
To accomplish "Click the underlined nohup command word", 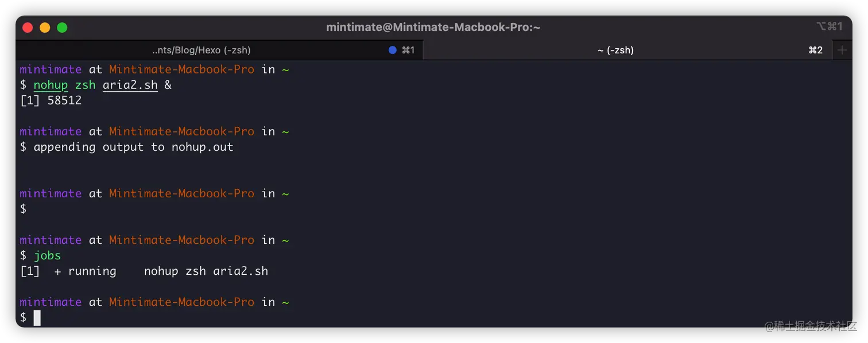I will tap(51, 85).
